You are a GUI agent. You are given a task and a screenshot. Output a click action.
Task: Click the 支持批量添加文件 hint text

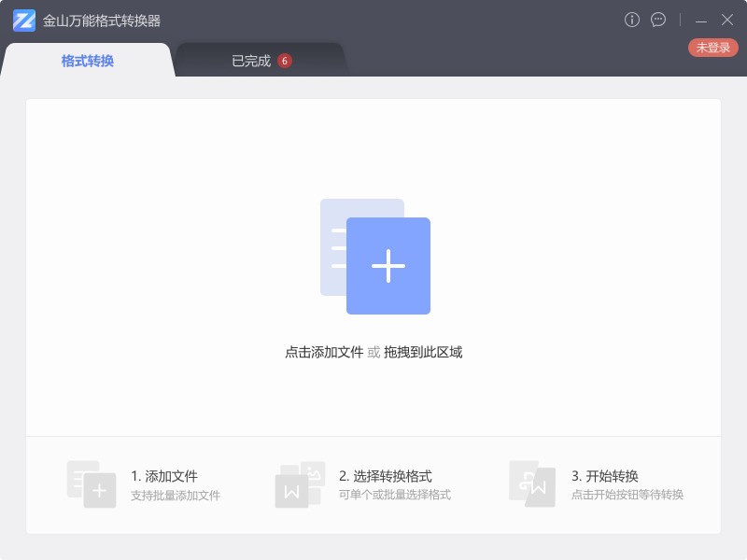click(x=176, y=496)
